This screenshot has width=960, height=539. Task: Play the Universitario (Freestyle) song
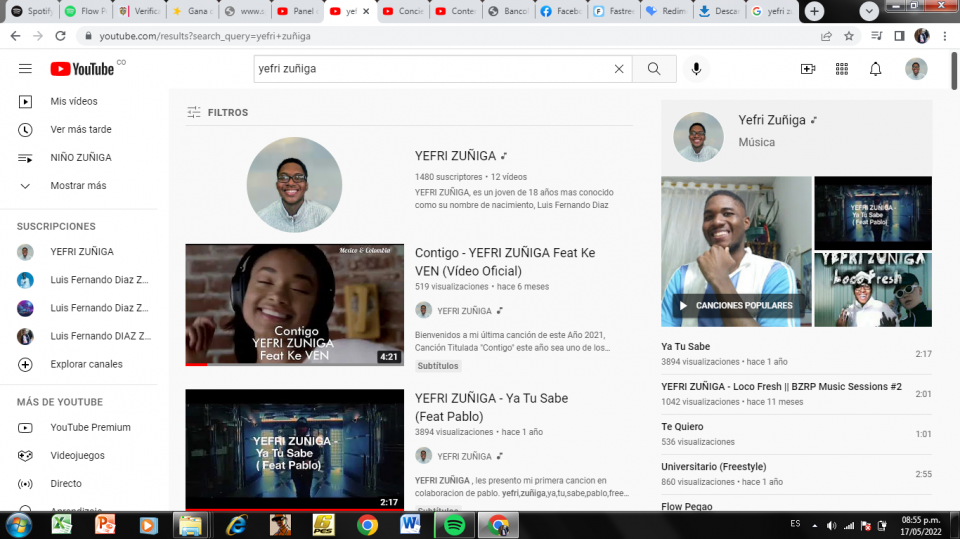[x=797, y=474]
